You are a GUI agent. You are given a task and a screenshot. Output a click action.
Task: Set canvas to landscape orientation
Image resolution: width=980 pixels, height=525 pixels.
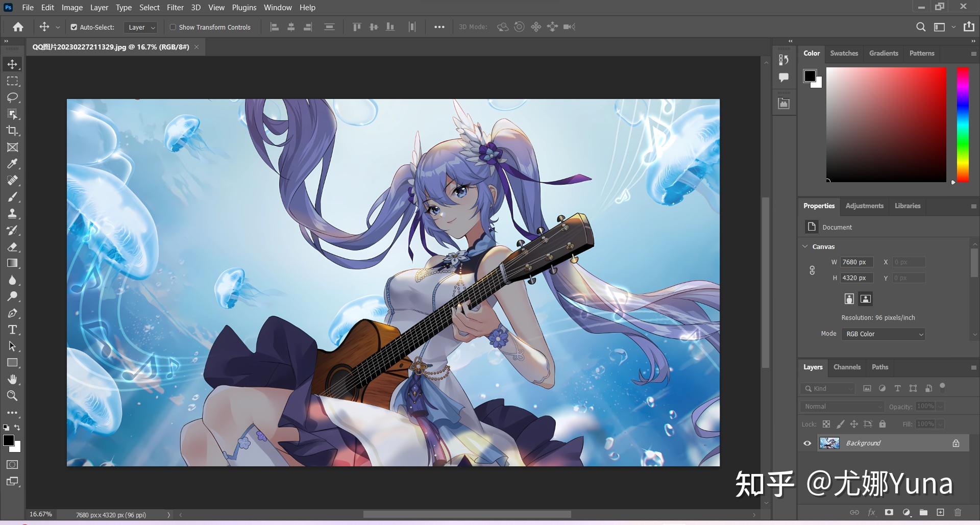tap(866, 299)
